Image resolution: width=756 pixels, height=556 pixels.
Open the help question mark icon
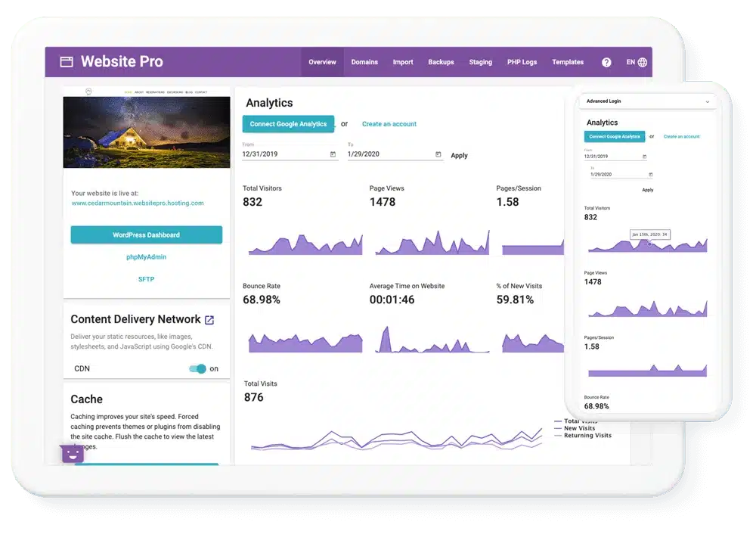[606, 62]
